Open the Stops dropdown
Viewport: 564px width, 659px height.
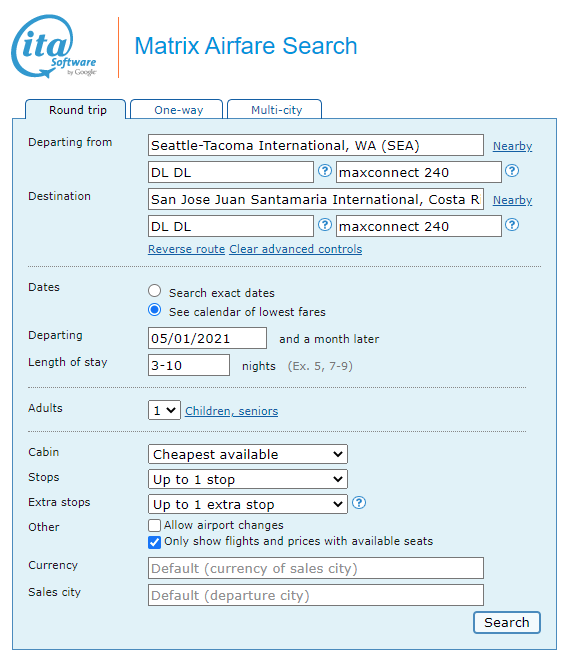248,479
